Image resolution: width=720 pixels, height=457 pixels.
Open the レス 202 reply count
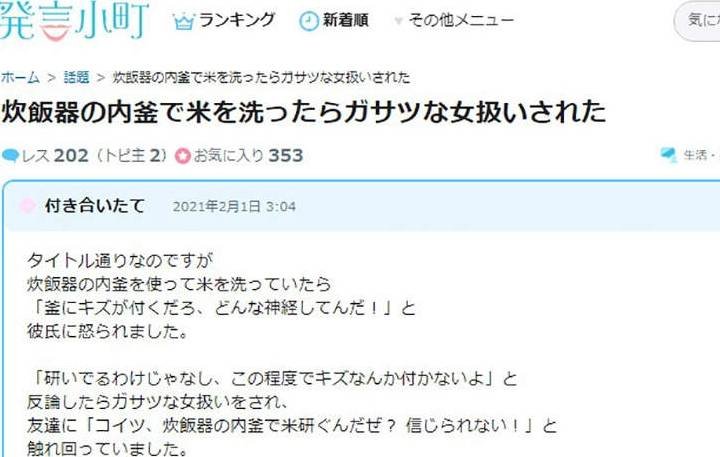(55, 156)
